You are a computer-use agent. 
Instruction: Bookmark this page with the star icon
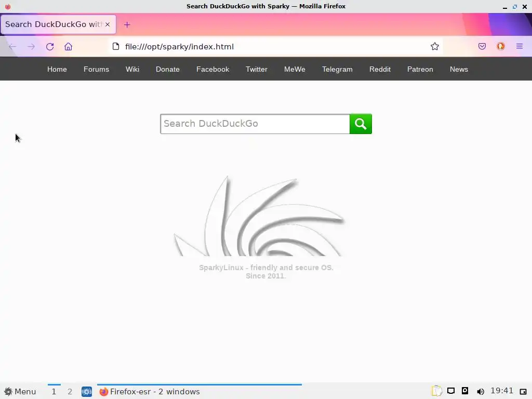coord(435,46)
